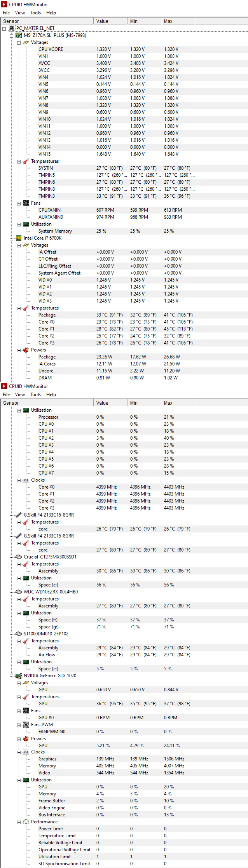Collapse the NVIDIA GeForce GTX 1070 node
The height and width of the screenshot is (868, 248).
[12, 676]
